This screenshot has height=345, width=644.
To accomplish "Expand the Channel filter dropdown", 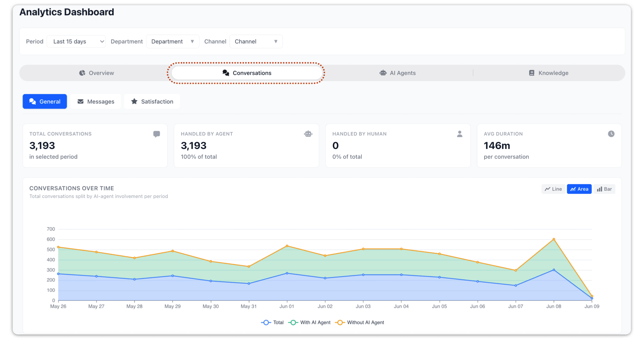I will coord(256,41).
